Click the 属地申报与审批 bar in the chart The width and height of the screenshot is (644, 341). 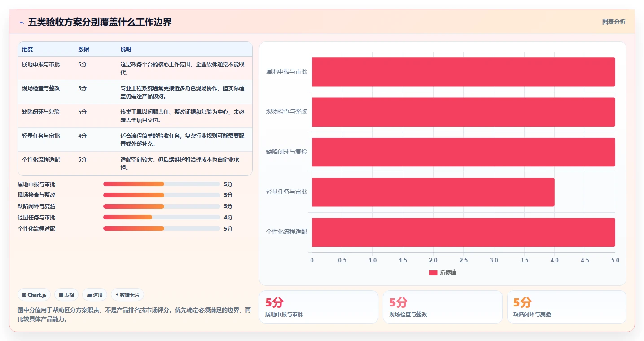coord(464,72)
